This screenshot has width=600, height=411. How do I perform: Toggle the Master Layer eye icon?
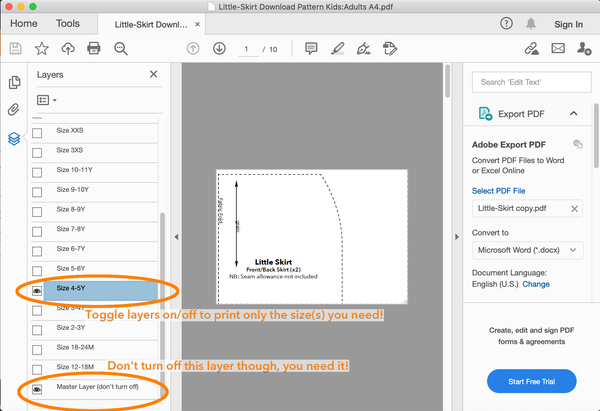(x=38, y=388)
